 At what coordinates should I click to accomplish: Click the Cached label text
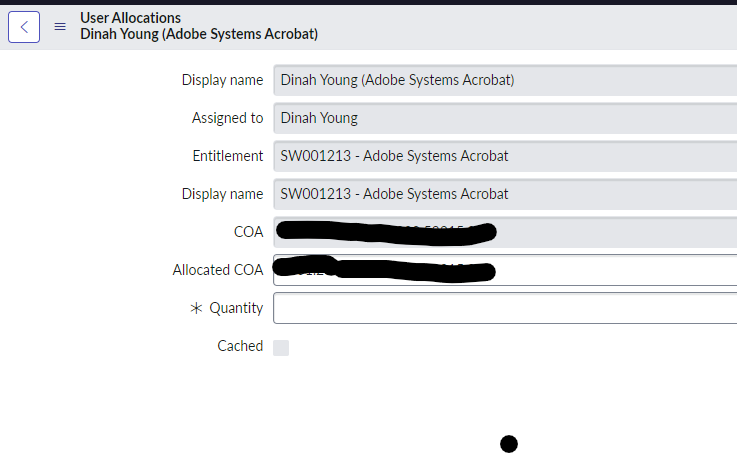tap(240, 346)
